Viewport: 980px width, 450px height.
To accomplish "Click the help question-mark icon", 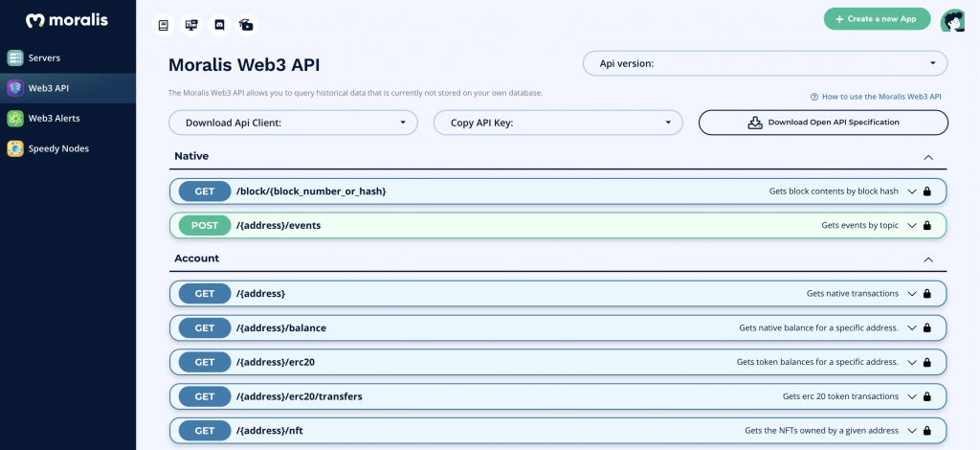I will coord(814,97).
